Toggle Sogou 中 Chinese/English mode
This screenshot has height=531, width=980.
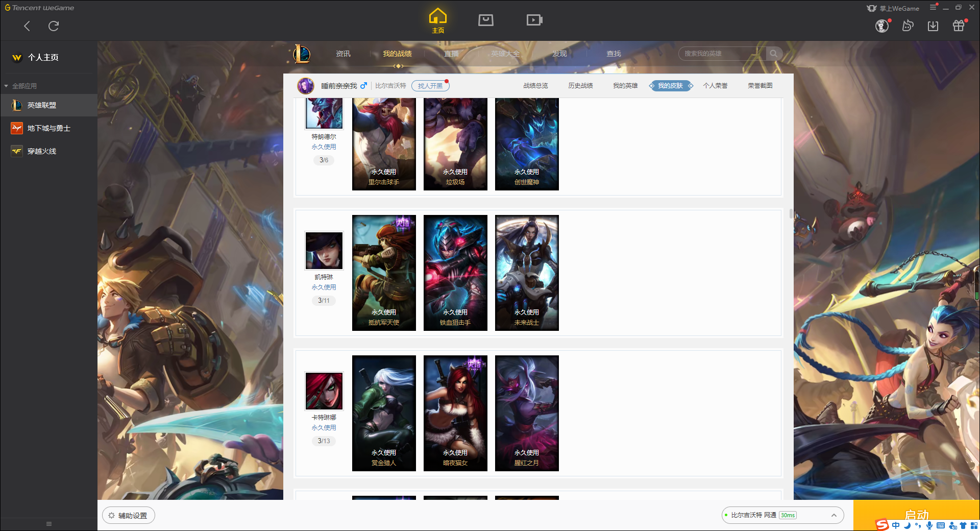[x=896, y=525]
